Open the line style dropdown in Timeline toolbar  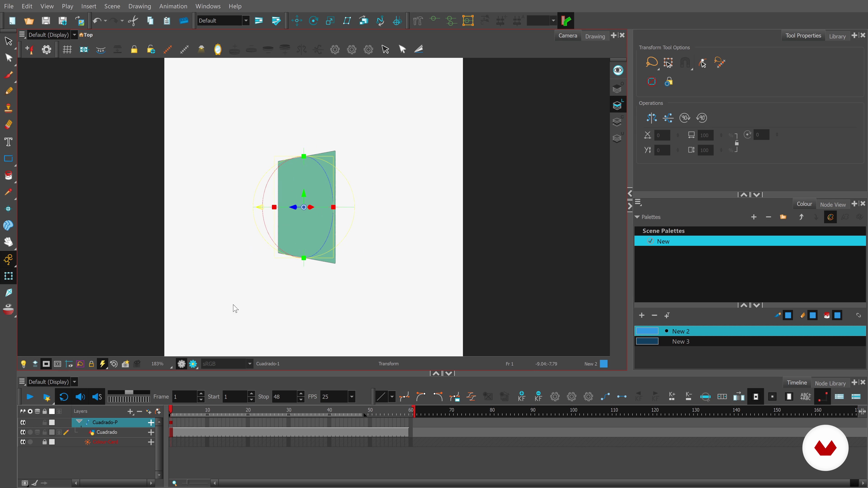[392, 396]
